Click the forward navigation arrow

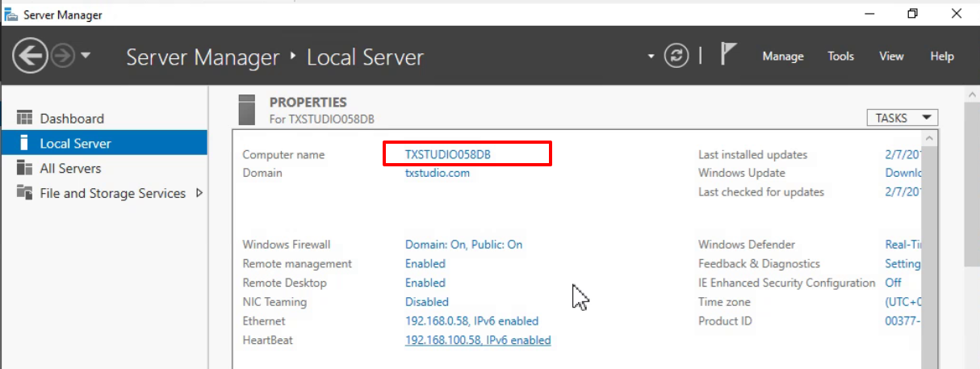(x=63, y=56)
